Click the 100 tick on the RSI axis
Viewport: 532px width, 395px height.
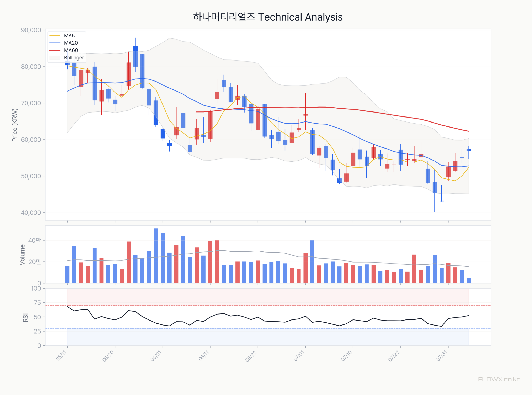(36, 288)
